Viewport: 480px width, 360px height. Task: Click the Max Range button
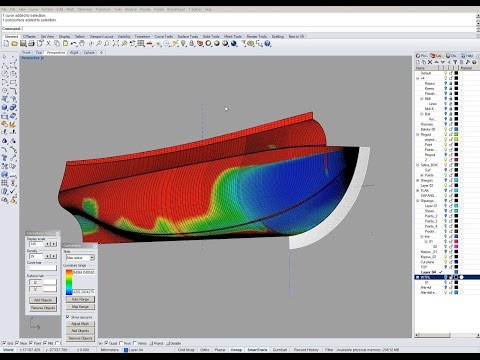(80, 307)
